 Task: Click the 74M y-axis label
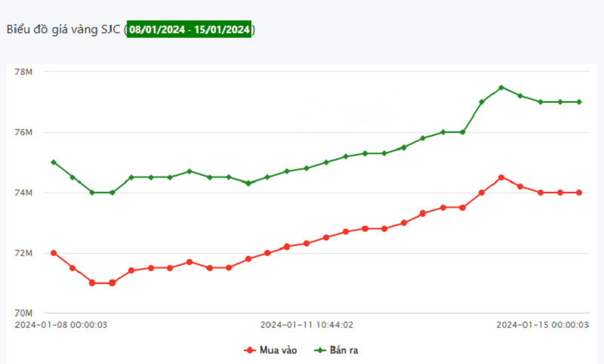click(x=23, y=193)
